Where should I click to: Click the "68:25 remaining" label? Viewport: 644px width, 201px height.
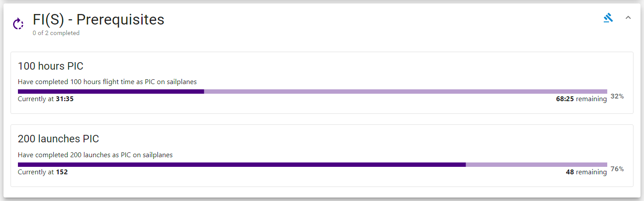click(581, 99)
